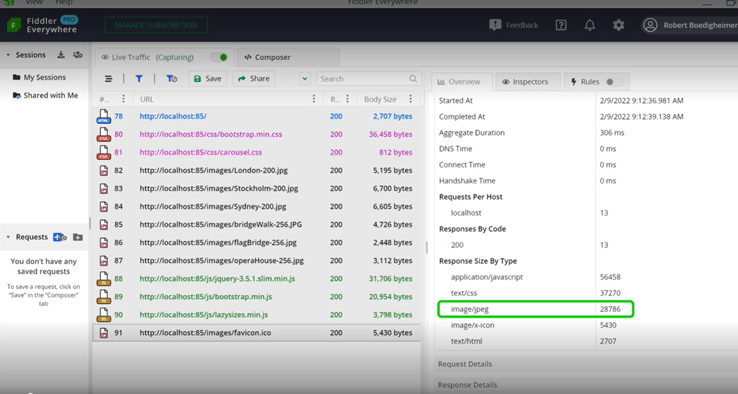
Task: Select My Sessions folder
Action: click(x=44, y=77)
